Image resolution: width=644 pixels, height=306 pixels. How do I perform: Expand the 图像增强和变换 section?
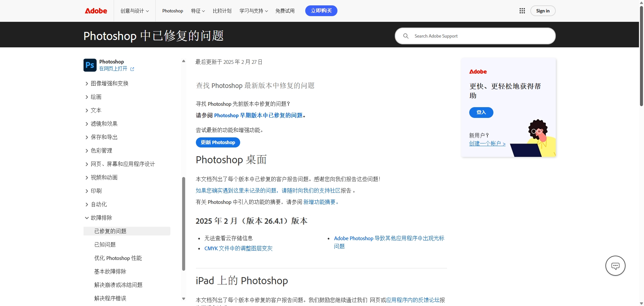click(x=106, y=83)
